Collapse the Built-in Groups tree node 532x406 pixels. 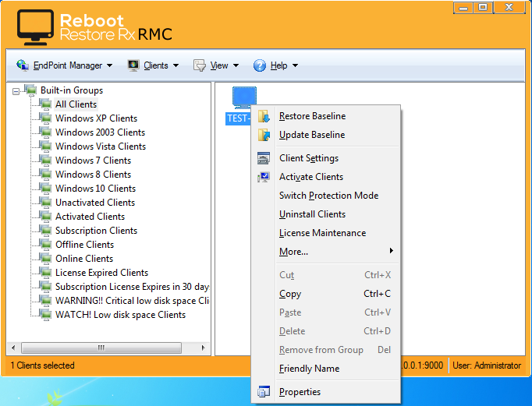pos(16,91)
